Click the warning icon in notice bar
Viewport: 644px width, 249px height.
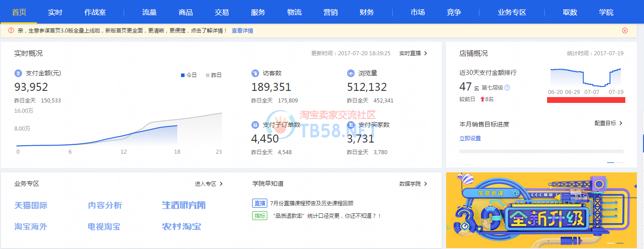coord(11,31)
